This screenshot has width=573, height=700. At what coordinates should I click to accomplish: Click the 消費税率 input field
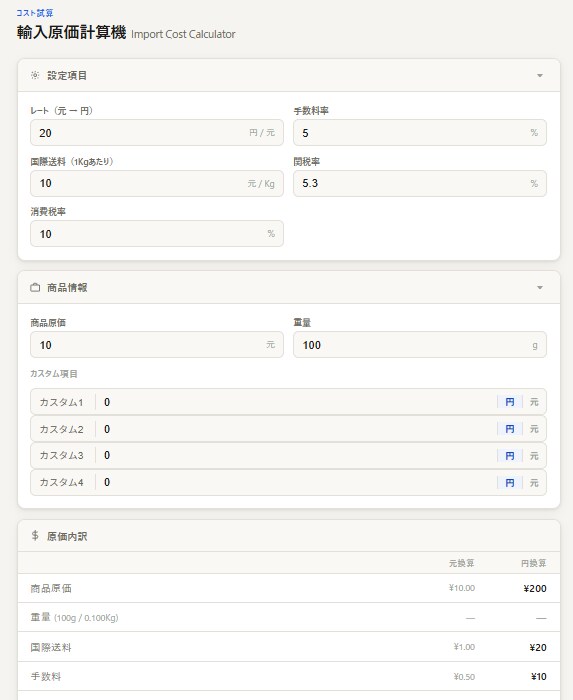point(157,233)
